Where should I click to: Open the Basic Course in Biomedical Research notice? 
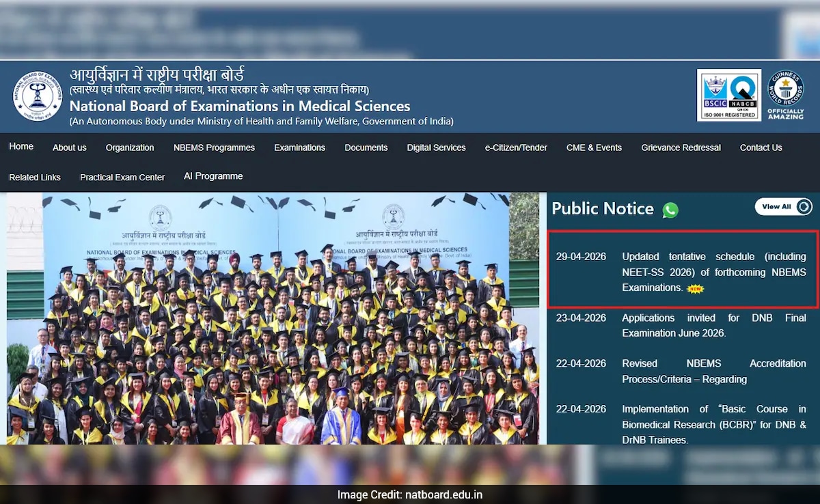coord(713,424)
